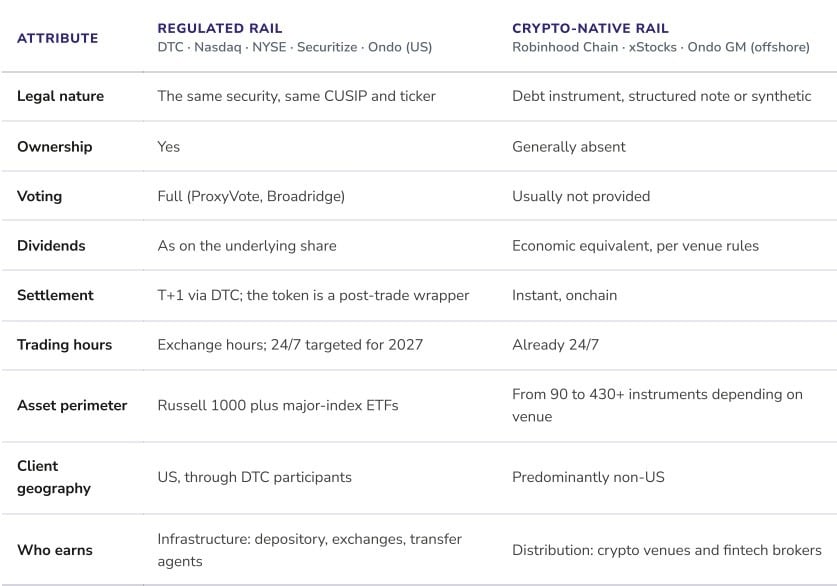Click 'Generally absent' ownership cell
Viewport: 837px width, 586px height.
click(568, 147)
